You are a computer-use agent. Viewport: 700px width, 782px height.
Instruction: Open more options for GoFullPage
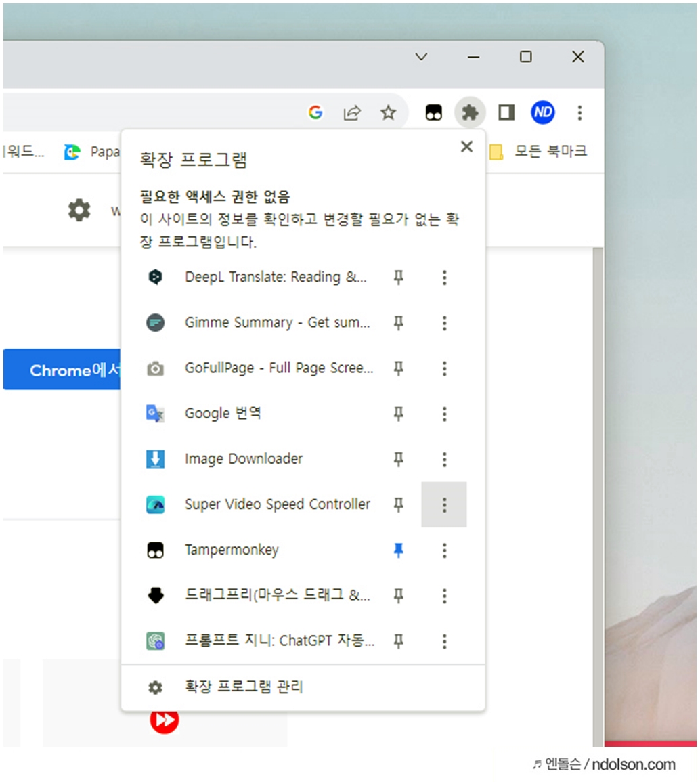pos(444,368)
